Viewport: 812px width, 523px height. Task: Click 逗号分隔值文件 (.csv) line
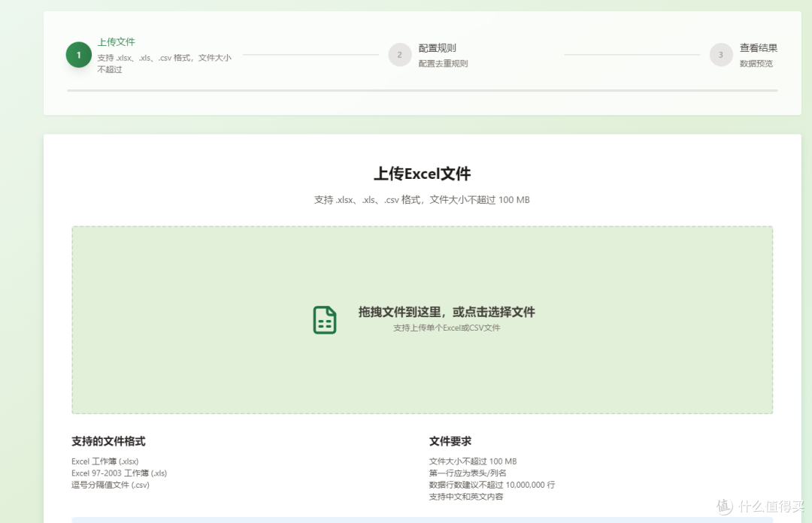tap(111, 485)
